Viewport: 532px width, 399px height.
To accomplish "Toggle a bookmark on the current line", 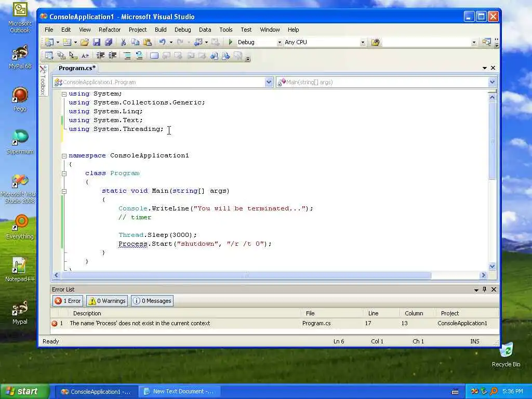I will [154, 56].
